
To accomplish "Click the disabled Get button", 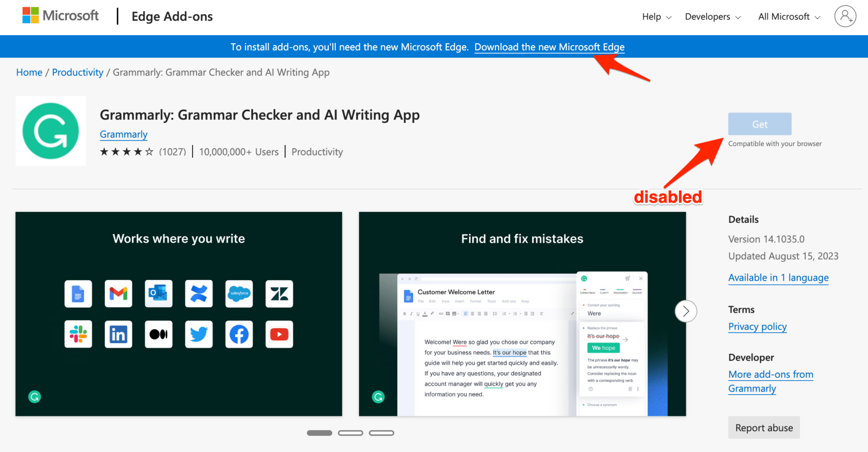I will [x=759, y=124].
